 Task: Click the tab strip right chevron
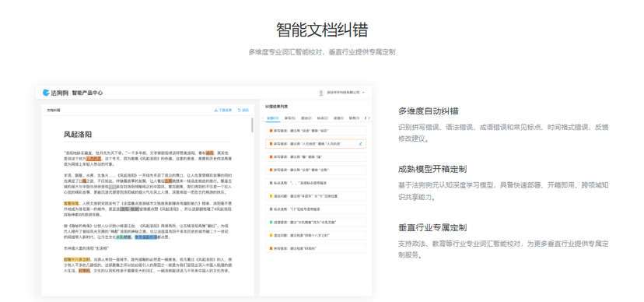[369, 118]
